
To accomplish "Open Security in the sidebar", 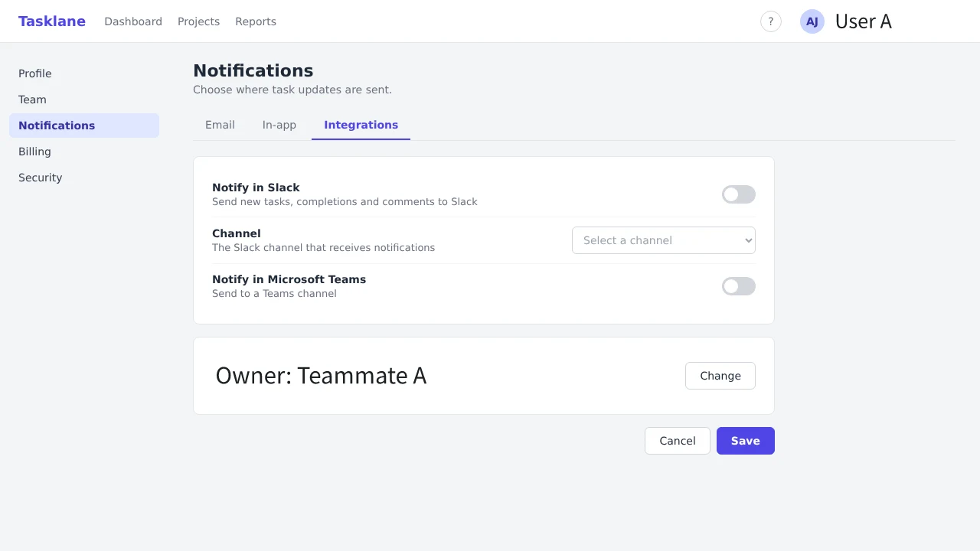I will [x=84, y=178].
